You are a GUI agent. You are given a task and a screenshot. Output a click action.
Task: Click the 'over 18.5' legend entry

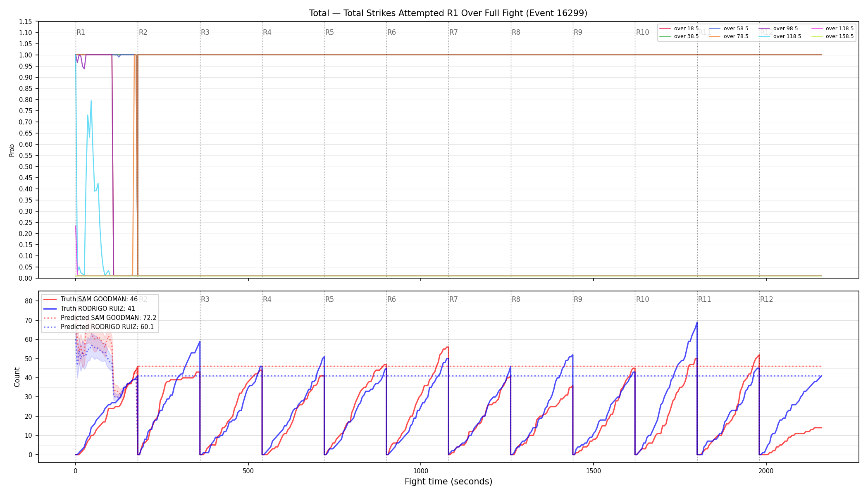tap(679, 29)
